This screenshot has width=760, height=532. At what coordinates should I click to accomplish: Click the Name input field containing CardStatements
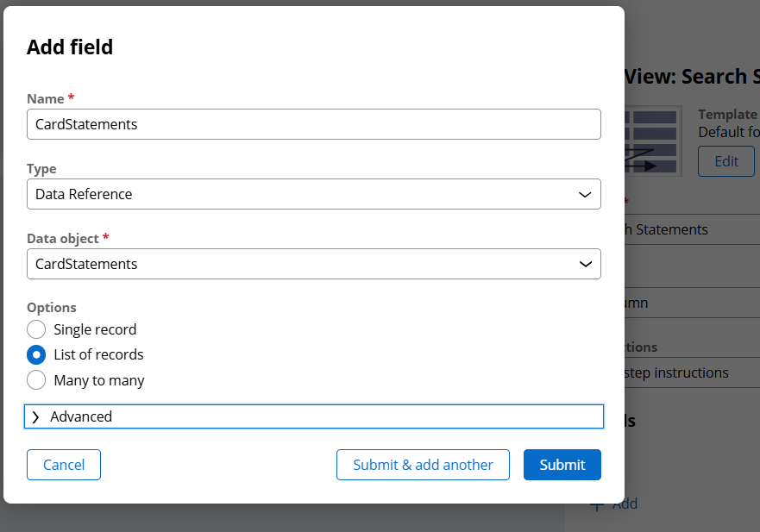314,124
